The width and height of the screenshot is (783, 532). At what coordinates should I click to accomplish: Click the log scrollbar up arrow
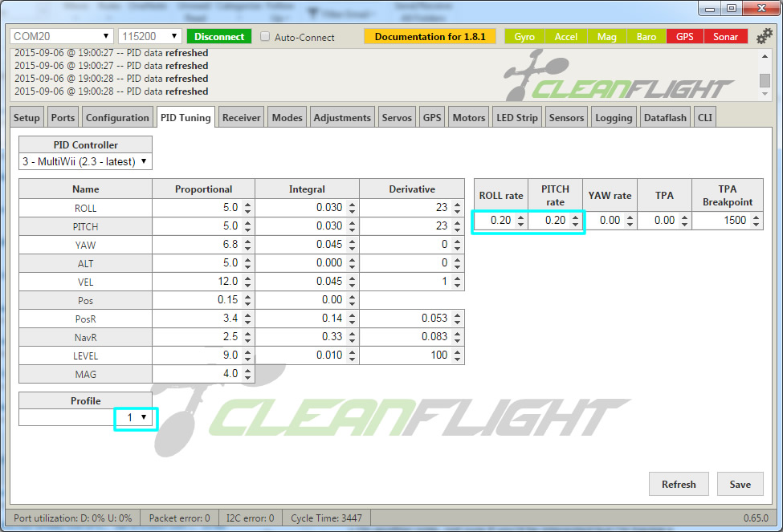point(765,56)
